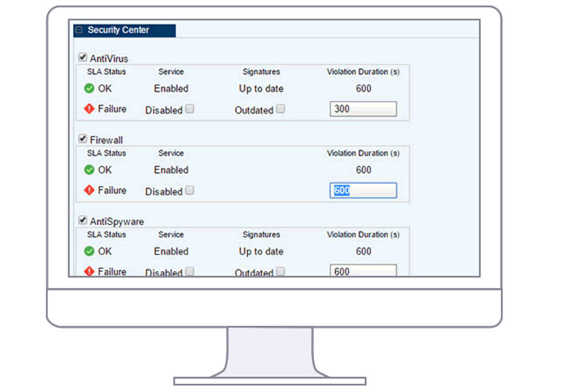Screen dimensions: 563x392
Task: Tick AntiSpyware signatures Outdated checkbox
Action: 281,271
